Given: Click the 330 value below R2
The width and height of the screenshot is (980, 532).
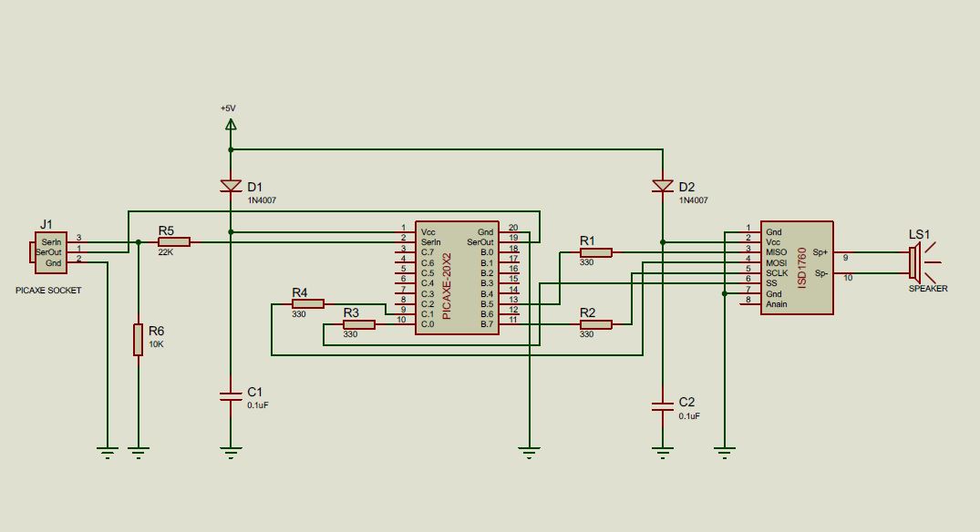Looking at the screenshot, I should (586, 334).
